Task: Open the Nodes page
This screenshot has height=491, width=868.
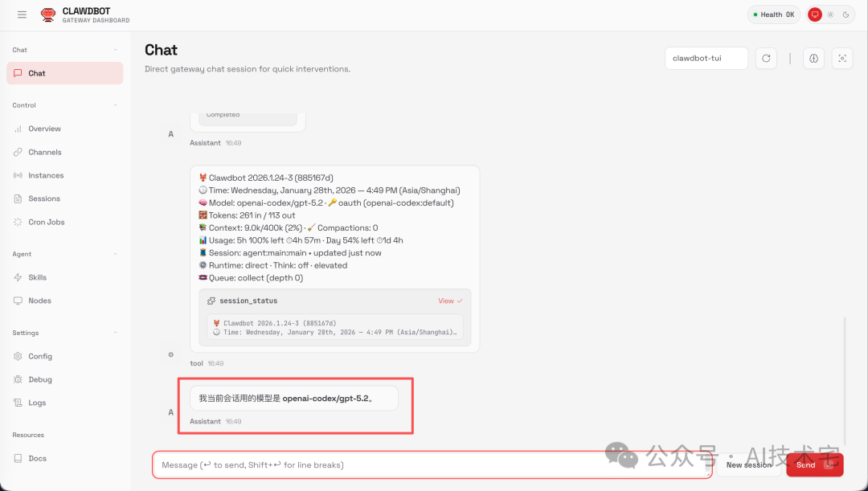Action: click(x=65, y=301)
